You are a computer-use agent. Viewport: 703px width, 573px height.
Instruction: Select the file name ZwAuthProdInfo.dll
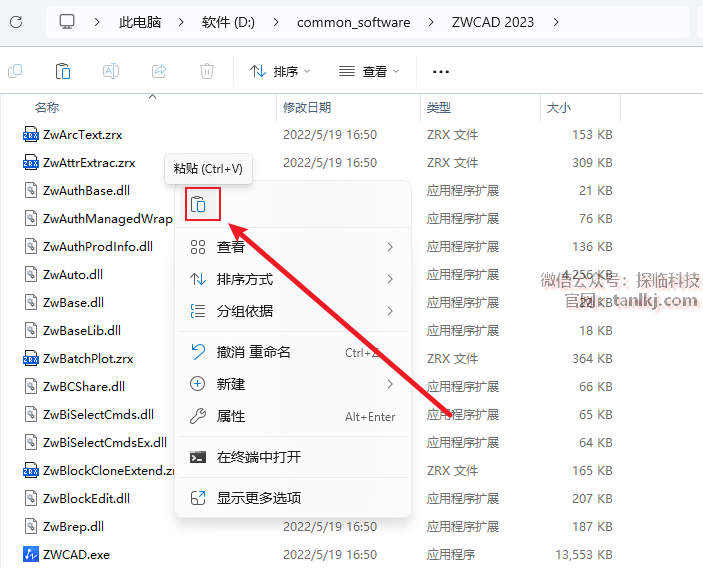coord(98,247)
